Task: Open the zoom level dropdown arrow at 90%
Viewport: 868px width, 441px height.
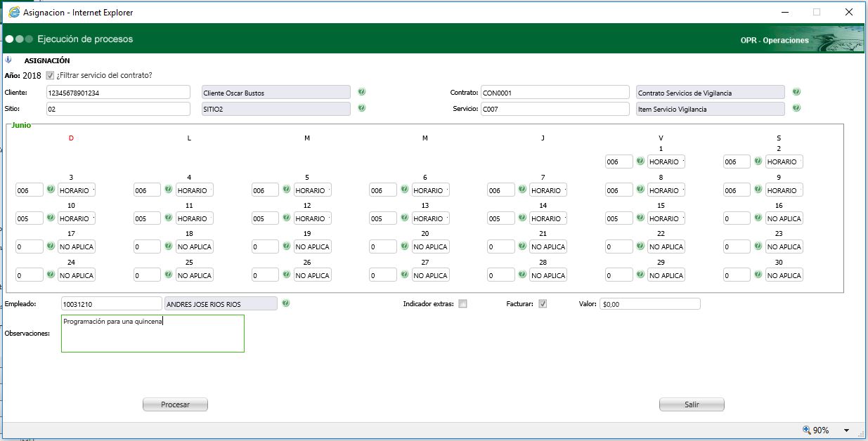Action: pos(846,430)
